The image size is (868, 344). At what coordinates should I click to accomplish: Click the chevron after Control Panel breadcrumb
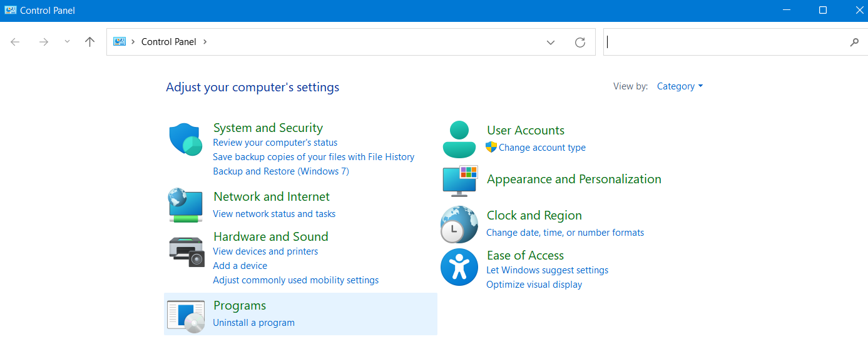(205, 42)
